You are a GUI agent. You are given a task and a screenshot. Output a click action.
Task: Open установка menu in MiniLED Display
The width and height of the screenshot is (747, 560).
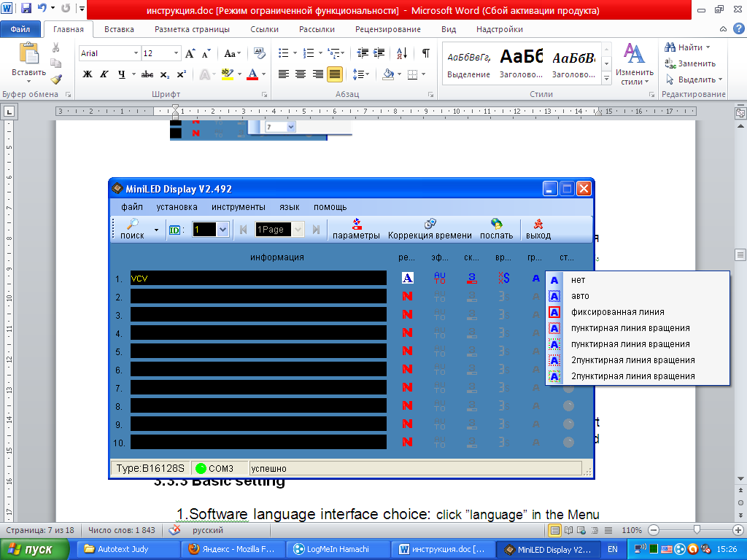(x=177, y=207)
